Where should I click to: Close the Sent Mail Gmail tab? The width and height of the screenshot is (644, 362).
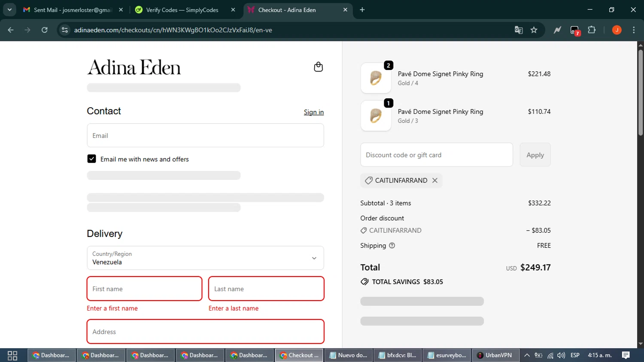pyautogui.click(x=121, y=9)
